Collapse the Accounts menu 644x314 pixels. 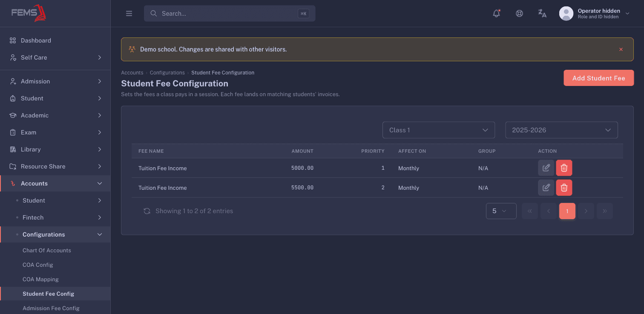[x=55, y=183]
